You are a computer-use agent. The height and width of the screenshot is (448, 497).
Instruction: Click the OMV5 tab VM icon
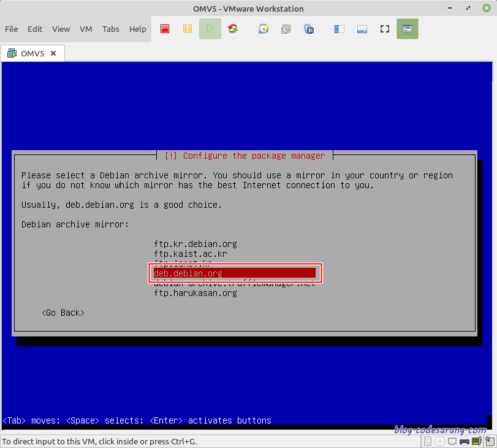pyautogui.click(x=12, y=53)
